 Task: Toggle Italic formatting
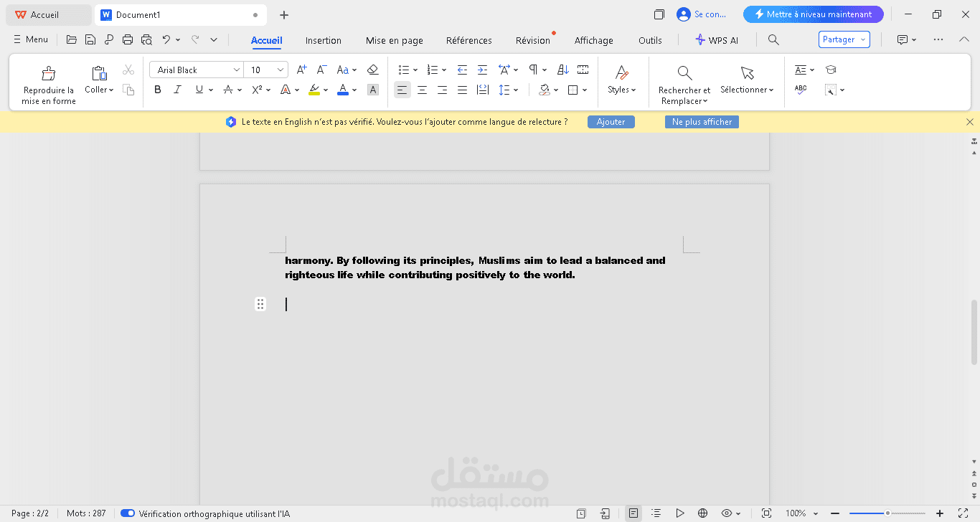pos(178,90)
